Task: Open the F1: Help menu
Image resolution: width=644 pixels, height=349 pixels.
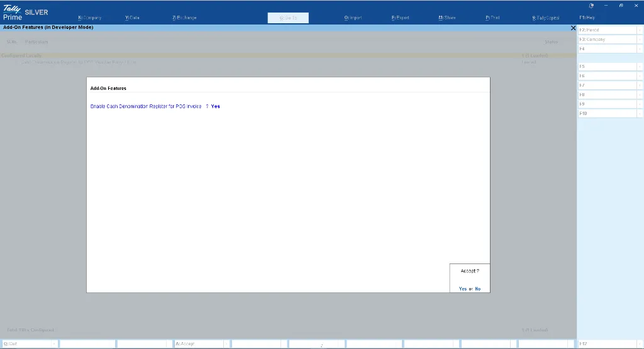Action: pyautogui.click(x=587, y=18)
